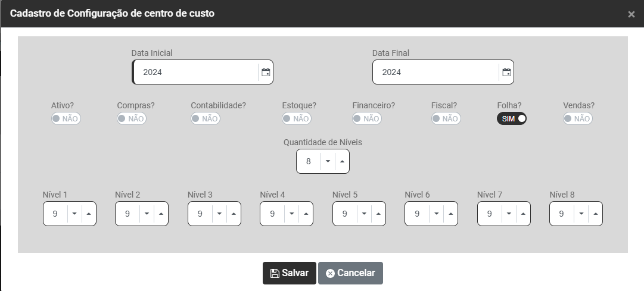Click the Salvar button
Image resolution: width=644 pixels, height=291 pixels.
pyautogui.click(x=290, y=273)
